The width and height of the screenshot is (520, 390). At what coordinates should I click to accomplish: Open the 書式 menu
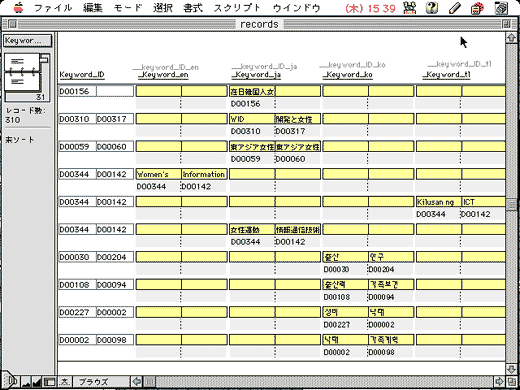193,8
